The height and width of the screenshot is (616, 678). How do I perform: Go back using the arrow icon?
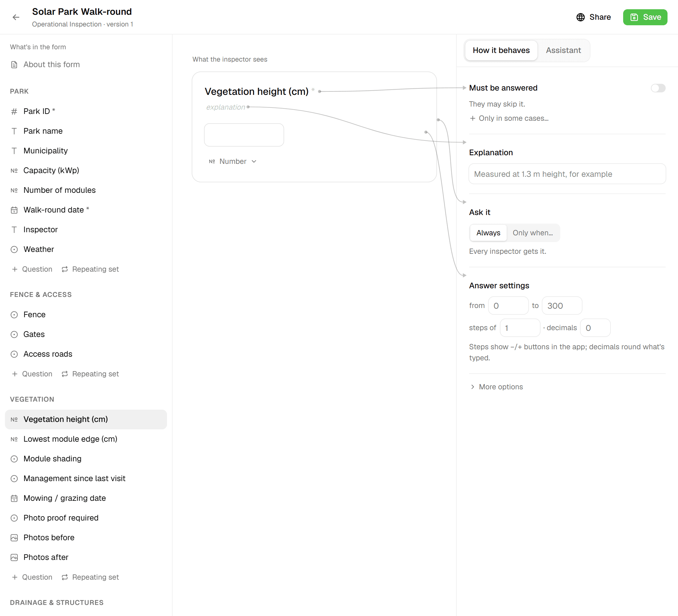[16, 17]
